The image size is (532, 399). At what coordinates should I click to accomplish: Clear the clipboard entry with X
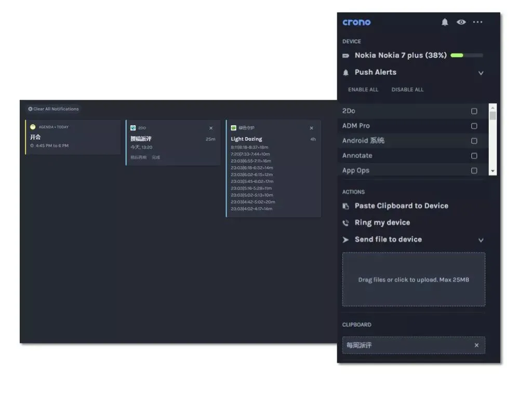click(476, 345)
